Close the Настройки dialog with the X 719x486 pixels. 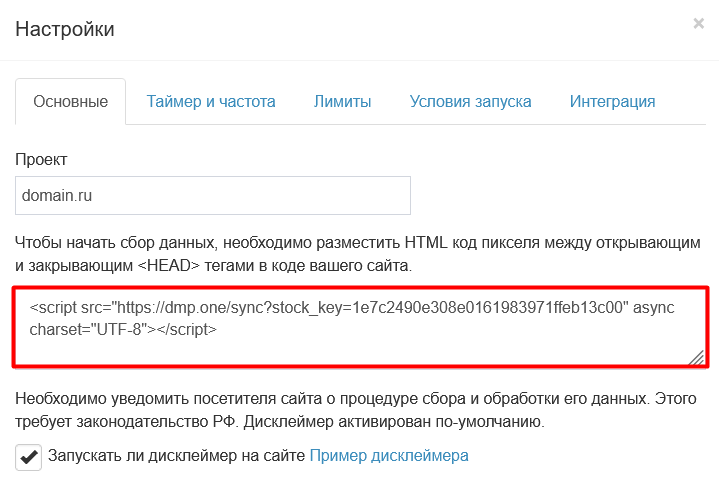pyautogui.click(x=698, y=23)
